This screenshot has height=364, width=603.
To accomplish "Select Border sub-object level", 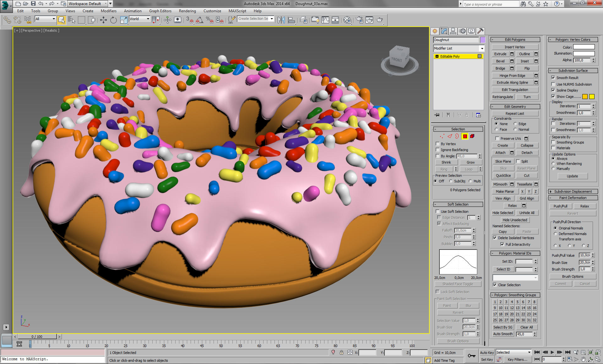I will tap(457, 136).
